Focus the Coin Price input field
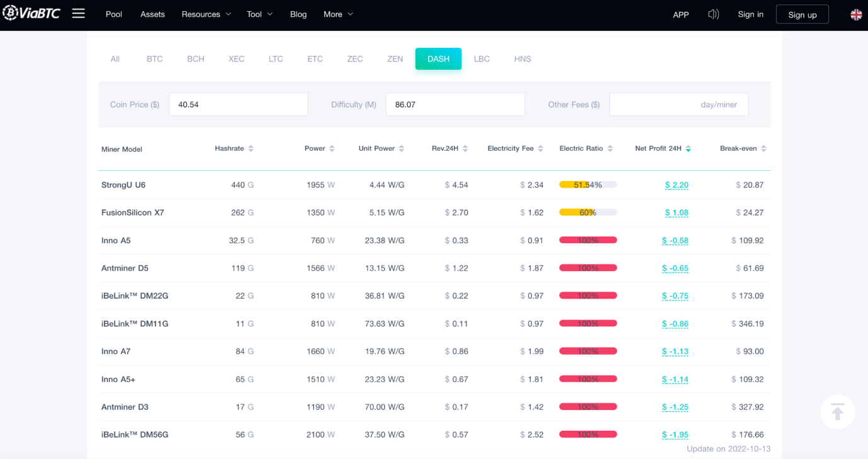 tap(239, 104)
